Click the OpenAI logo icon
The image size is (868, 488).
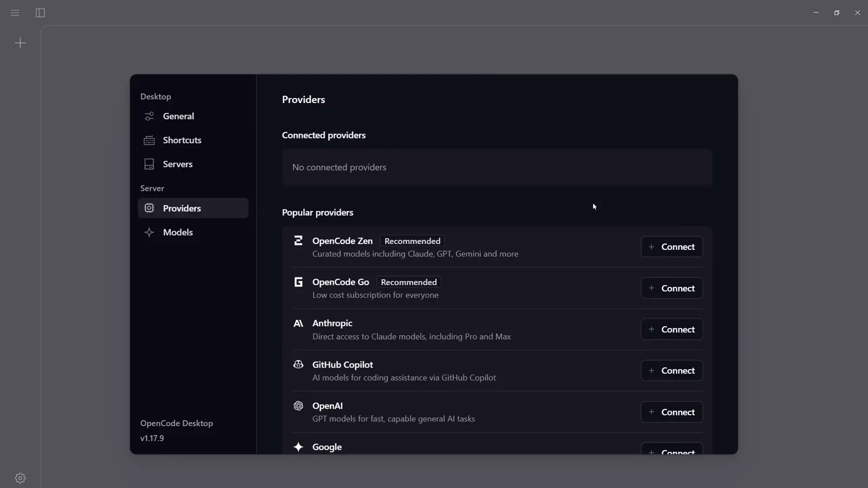[x=298, y=406]
